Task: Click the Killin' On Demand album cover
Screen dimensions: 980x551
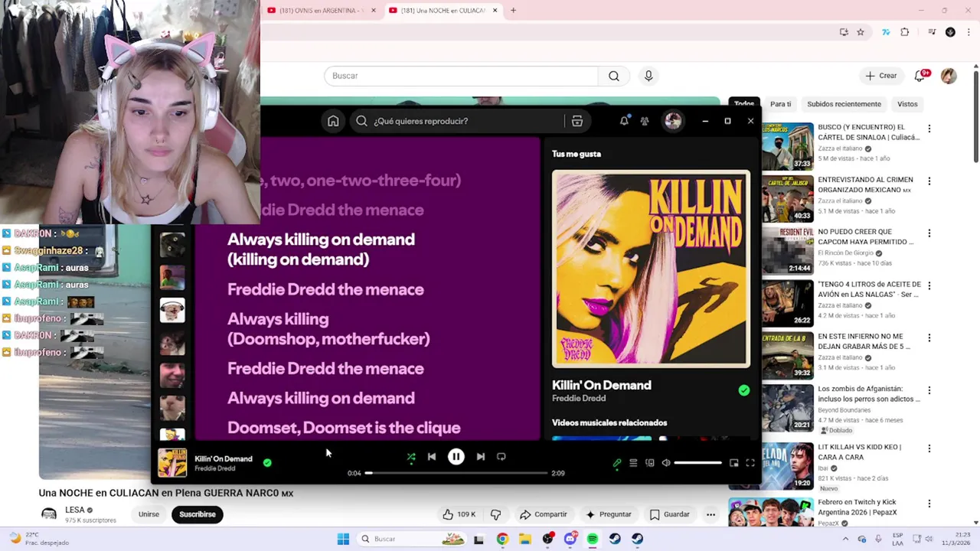Action: click(x=651, y=269)
